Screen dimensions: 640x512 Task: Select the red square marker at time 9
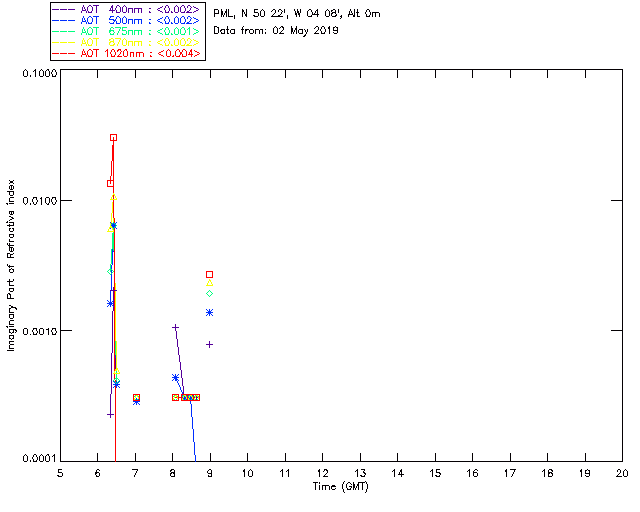[x=209, y=274]
